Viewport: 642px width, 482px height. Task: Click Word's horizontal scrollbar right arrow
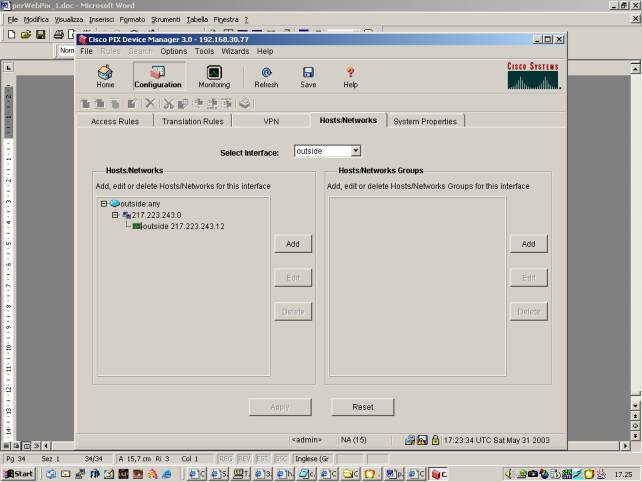pyautogui.click(x=625, y=446)
